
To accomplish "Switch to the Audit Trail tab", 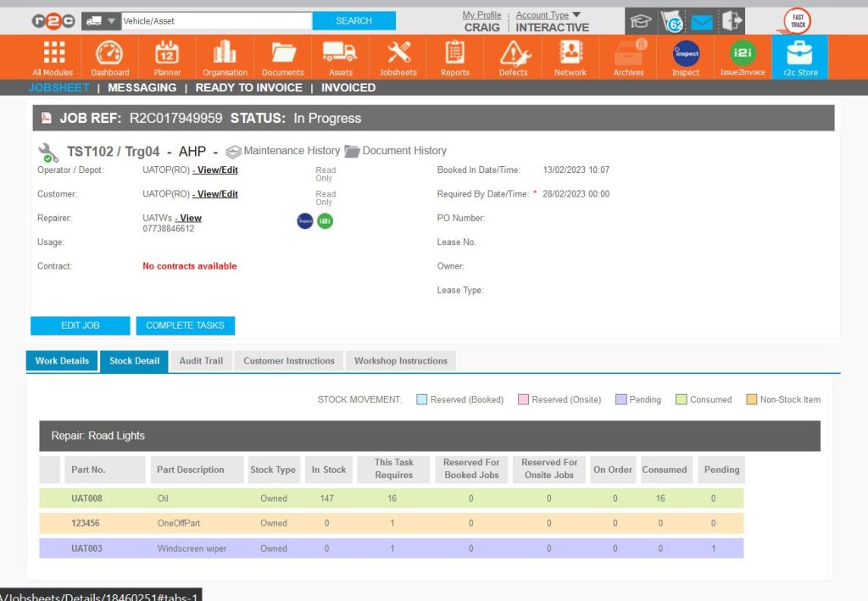I will (x=201, y=360).
